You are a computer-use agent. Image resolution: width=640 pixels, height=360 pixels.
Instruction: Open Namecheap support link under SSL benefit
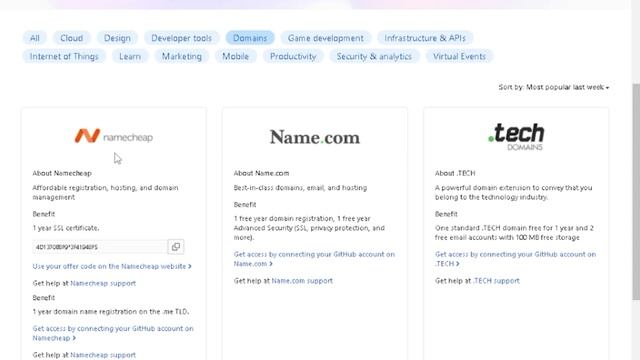[103, 283]
